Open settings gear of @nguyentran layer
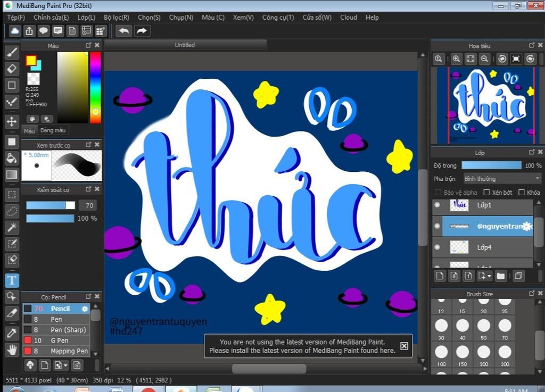The height and width of the screenshot is (392, 545). click(x=527, y=226)
